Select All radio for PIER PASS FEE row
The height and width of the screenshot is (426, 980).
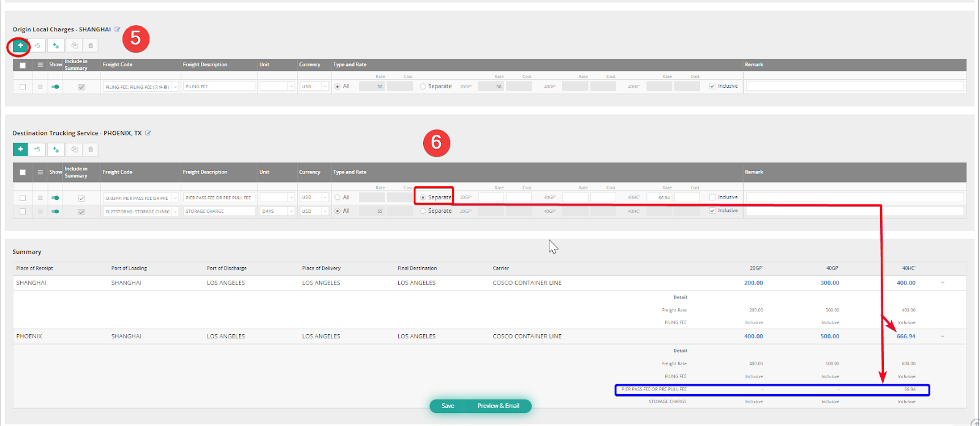point(337,197)
